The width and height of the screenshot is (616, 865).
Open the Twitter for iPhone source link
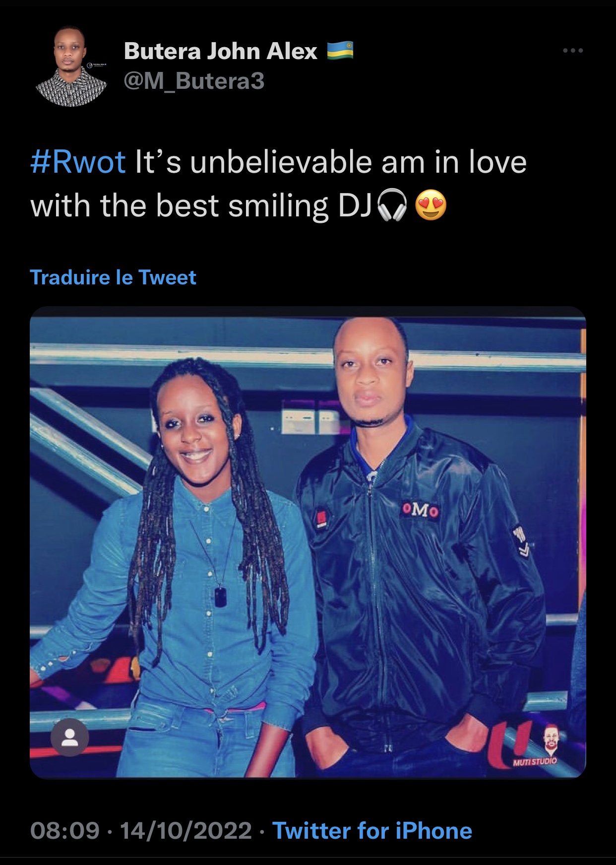pos(372,830)
